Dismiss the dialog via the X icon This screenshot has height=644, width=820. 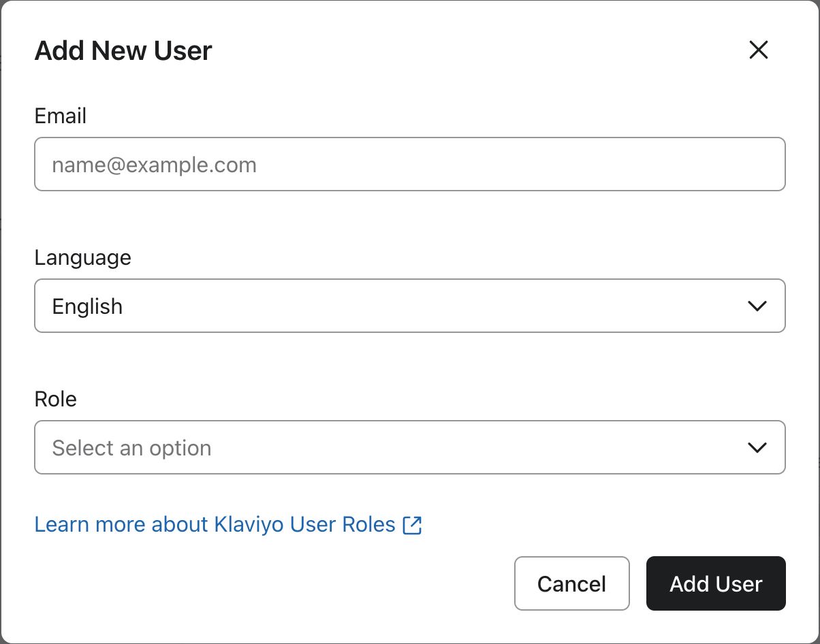pyautogui.click(x=758, y=50)
